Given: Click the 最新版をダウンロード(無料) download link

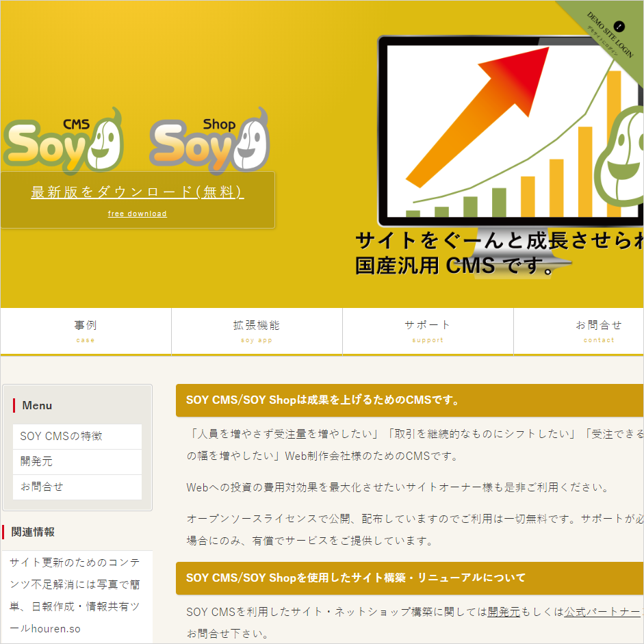Looking at the screenshot, I should point(136,192).
